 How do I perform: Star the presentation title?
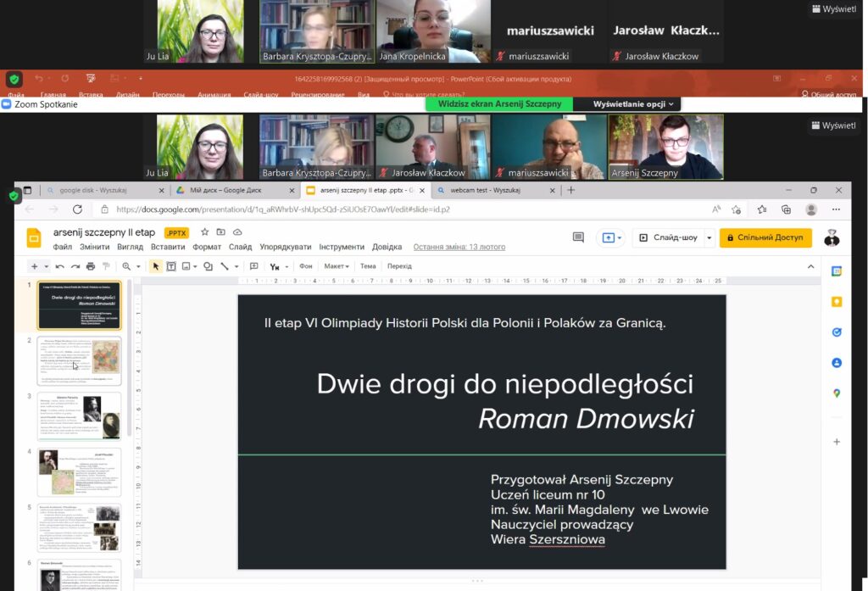tap(204, 232)
